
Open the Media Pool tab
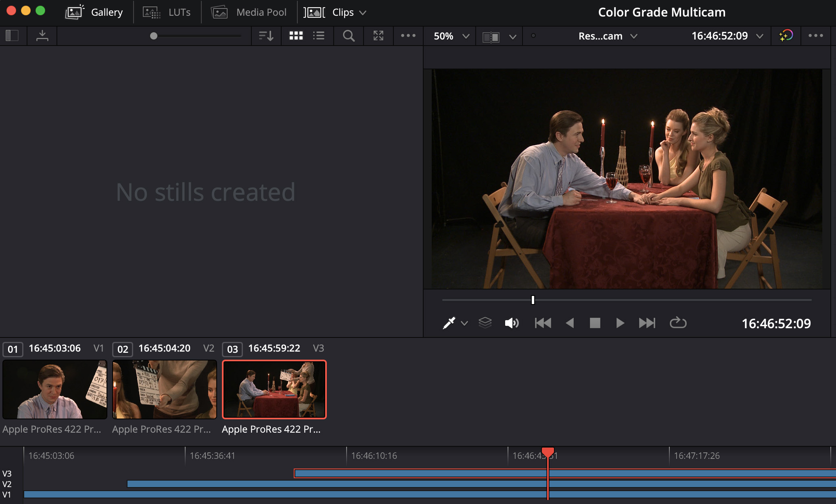[x=249, y=12]
